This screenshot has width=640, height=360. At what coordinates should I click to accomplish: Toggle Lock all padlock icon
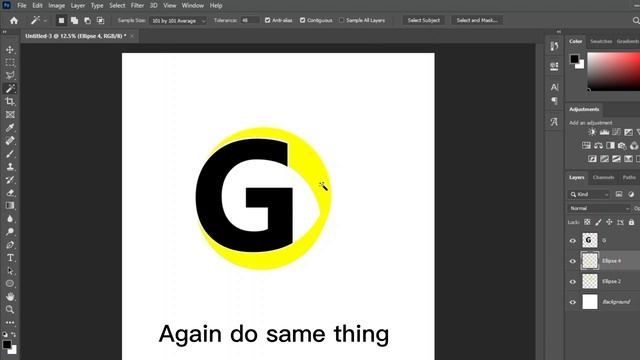coord(631,222)
